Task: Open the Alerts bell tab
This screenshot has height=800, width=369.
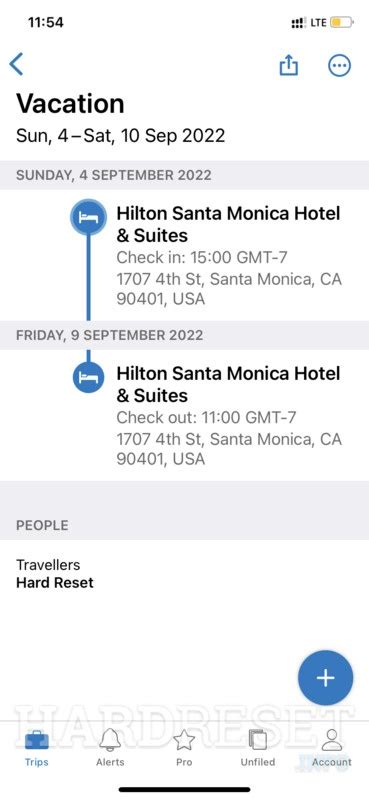Action: pyautogui.click(x=110, y=748)
